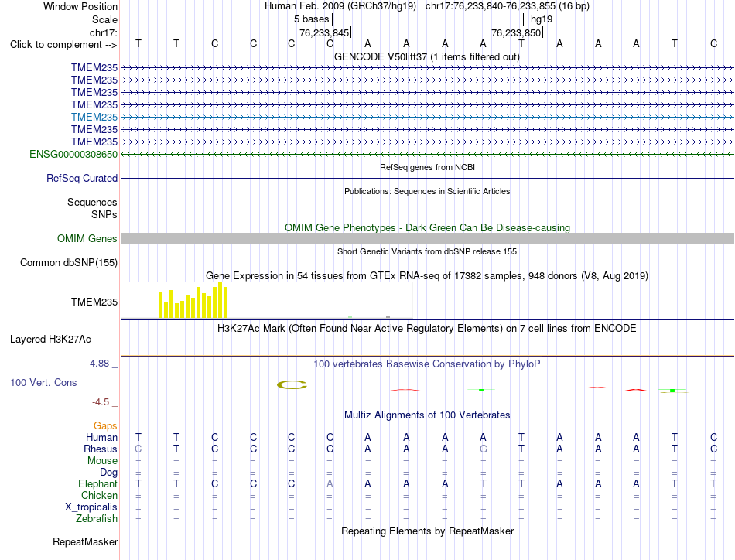
Task: Click the RefSeq Curated track label
Action: (82, 178)
